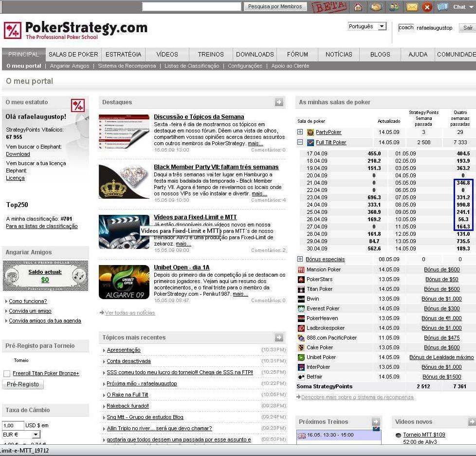Open the Unibet Open Algarve 09 thumbnail
This screenshot has height=456, width=476.
tap(124, 282)
